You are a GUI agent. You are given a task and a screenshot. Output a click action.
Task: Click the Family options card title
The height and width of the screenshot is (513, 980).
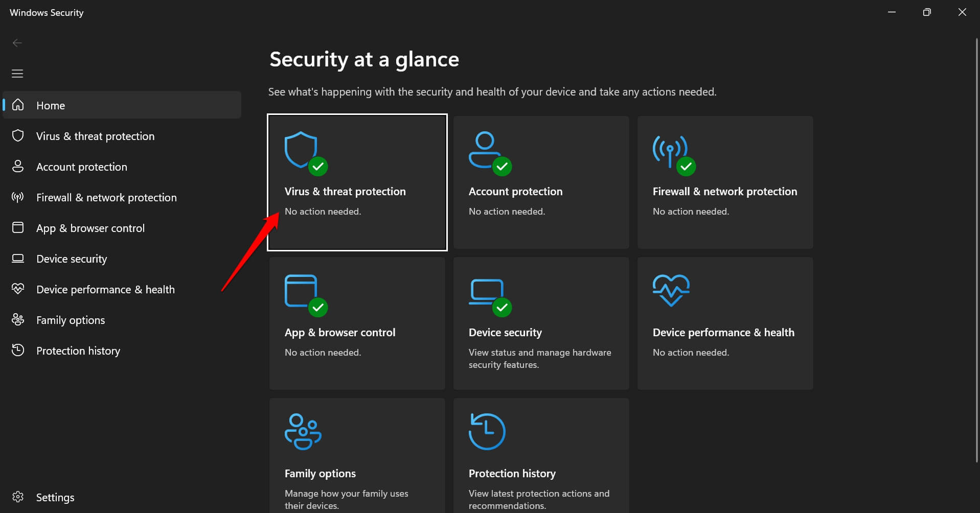(x=320, y=474)
